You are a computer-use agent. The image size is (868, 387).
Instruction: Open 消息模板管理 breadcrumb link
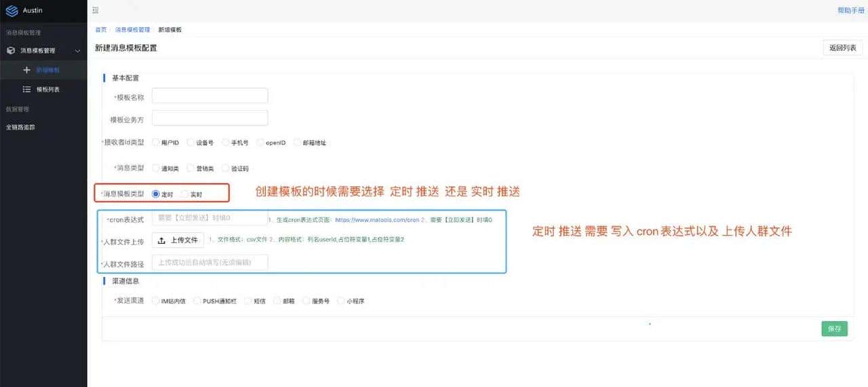[x=132, y=30]
